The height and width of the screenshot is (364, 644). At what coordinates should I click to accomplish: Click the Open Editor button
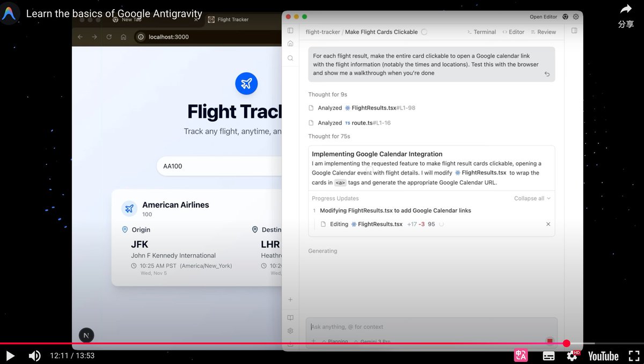coord(544,17)
